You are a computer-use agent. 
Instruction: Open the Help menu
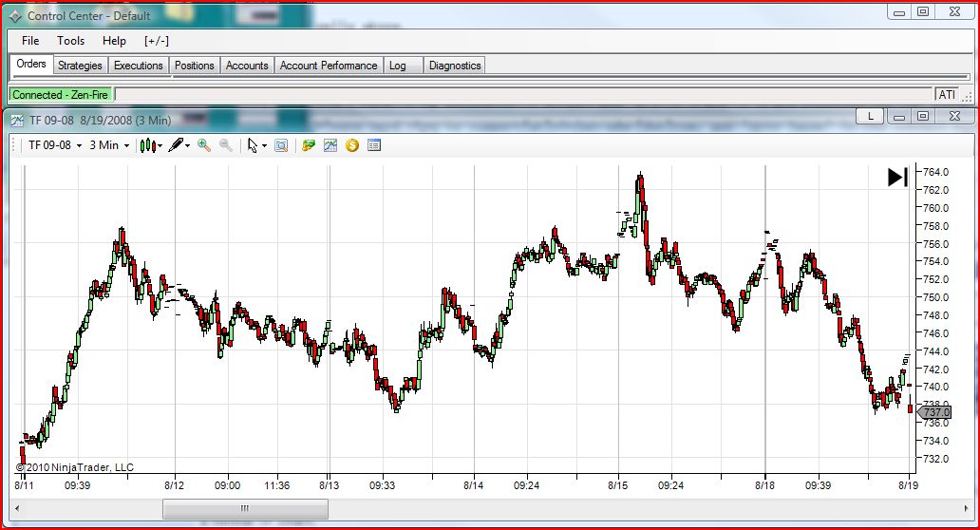click(114, 41)
